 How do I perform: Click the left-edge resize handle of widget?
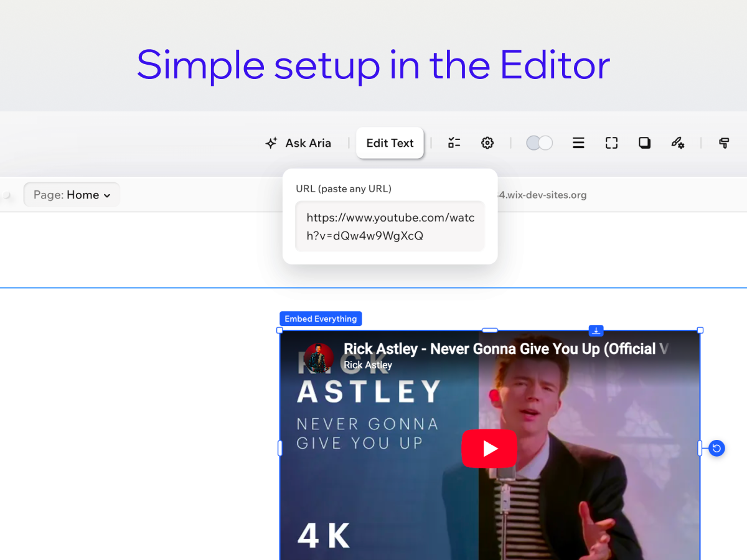280,448
